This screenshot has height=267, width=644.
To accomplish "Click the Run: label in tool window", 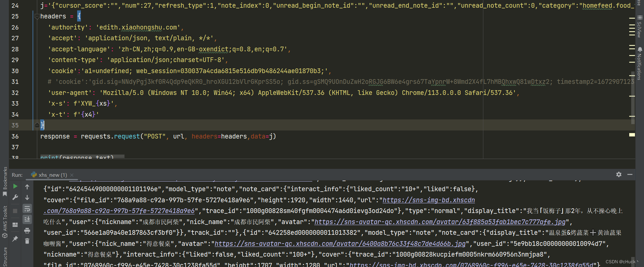I will click(17, 175).
